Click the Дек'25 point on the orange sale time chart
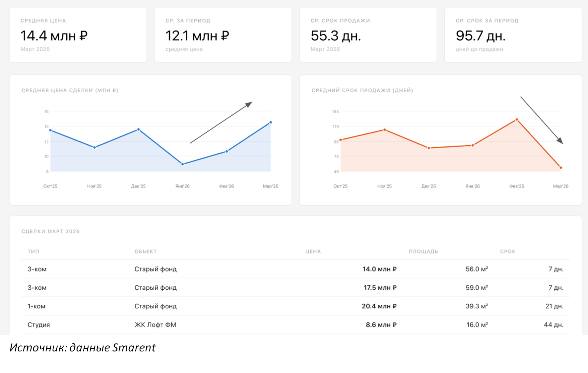Image resolution: width=588 pixels, height=373 pixels. point(429,148)
